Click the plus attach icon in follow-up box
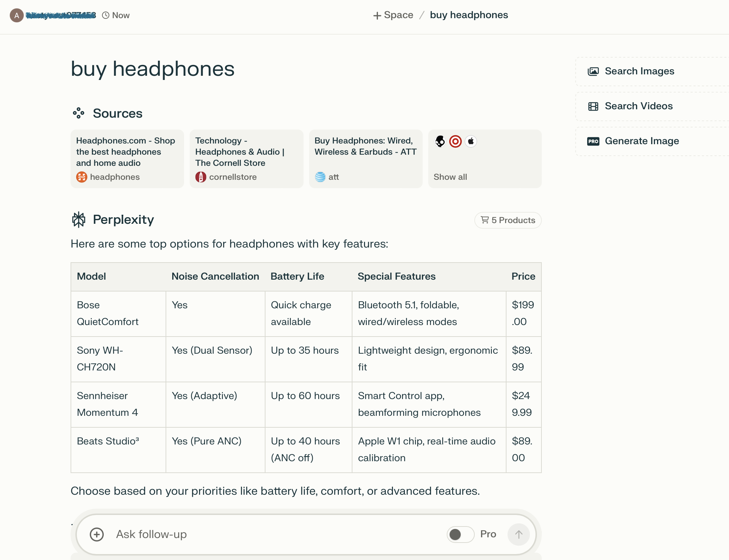Screen dimensions: 729x560 coord(97,534)
